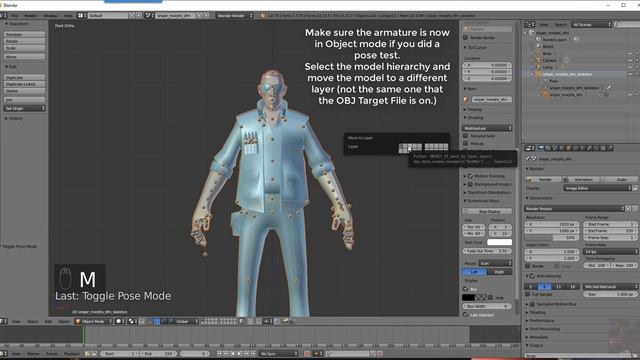Viewport: 640px width, 360px height.
Task: Open 3D viewport Select menu
Action: (x=33, y=322)
